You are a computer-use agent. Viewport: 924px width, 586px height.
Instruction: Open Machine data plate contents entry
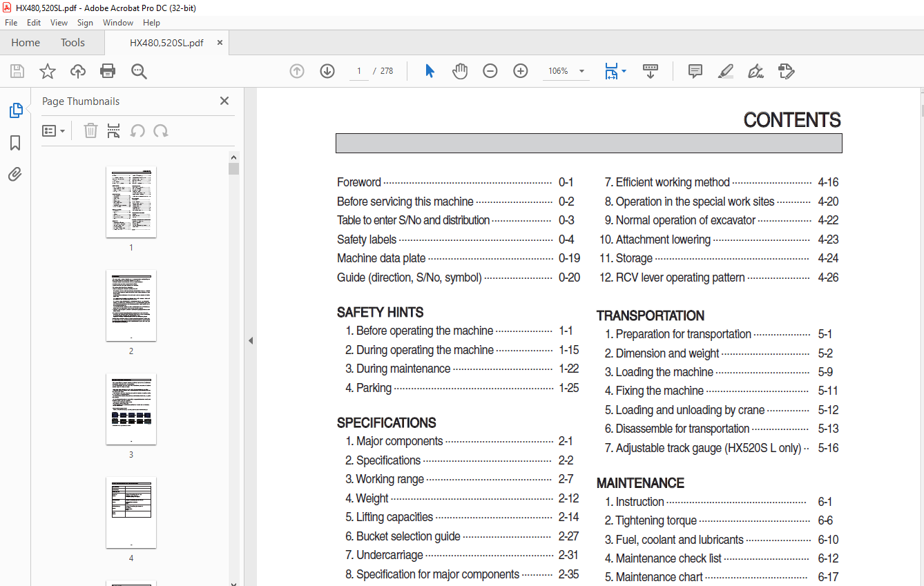(459, 258)
